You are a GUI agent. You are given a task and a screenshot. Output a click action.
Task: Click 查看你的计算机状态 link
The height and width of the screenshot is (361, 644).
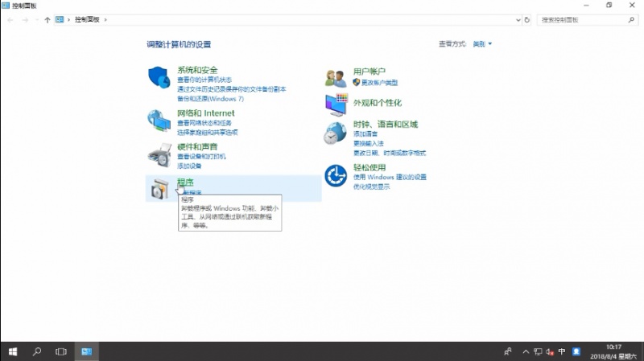click(x=204, y=80)
